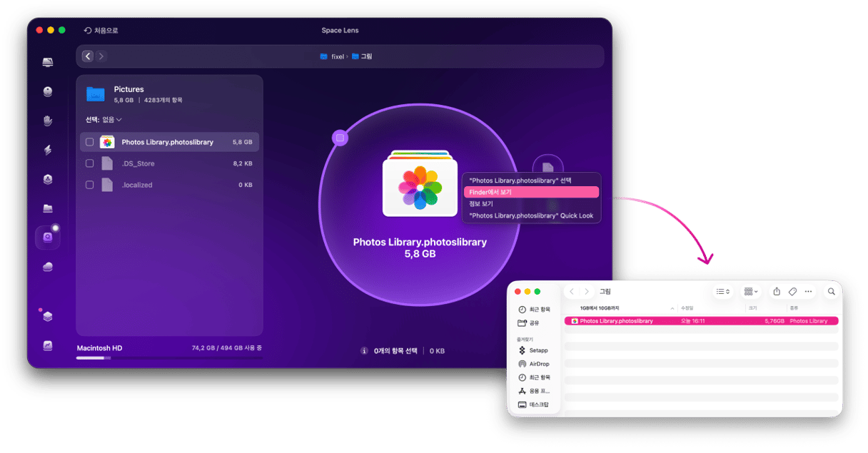Click the 수정일 column header
The height and width of the screenshot is (453, 868).
tap(687, 308)
